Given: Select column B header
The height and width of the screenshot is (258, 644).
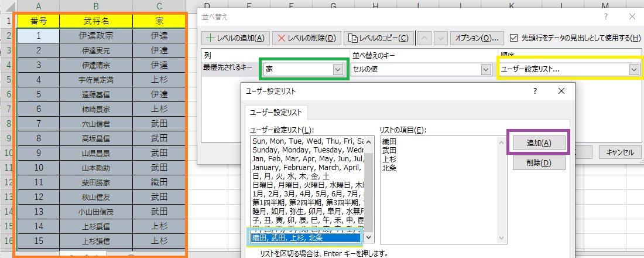Looking at the screenshot, I should [95, 6].
